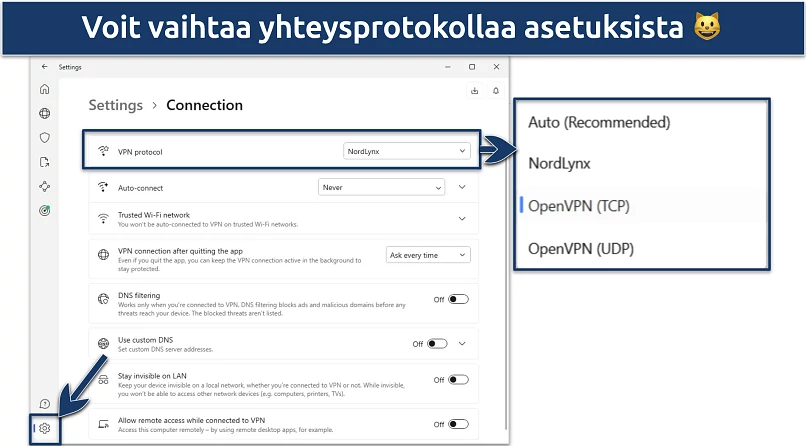Screen dimensions: 806x446
Task: Open the Auto-connect Never dropdown
Action: click(381, 188)
